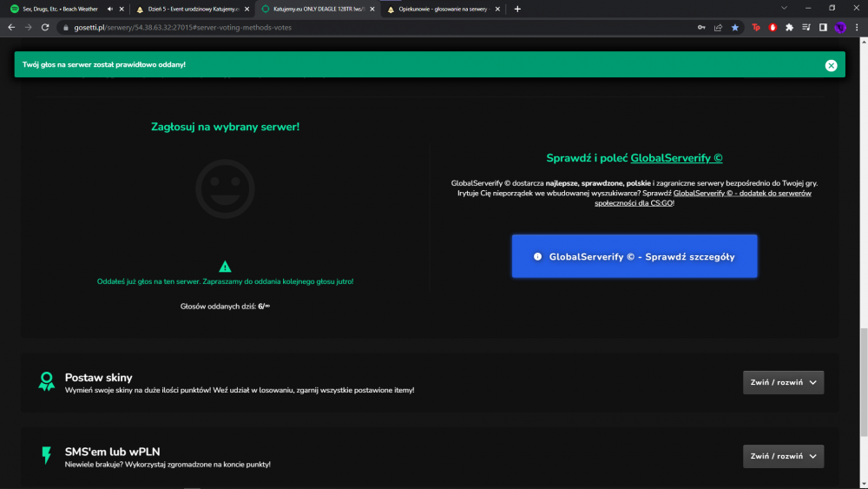Reload the gosetti.pl page
Screen dimensions: 868x489
(x=45, y=27)
